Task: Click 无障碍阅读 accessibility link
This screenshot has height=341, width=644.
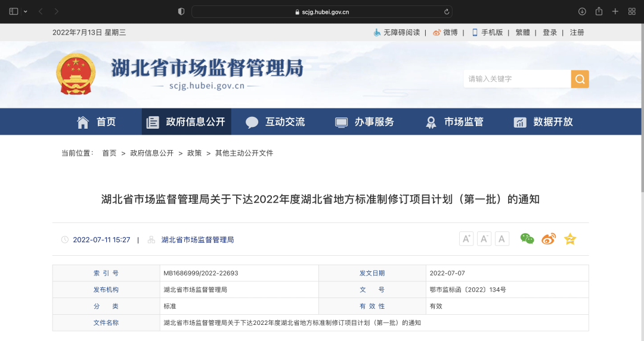Action: (397, 32)
